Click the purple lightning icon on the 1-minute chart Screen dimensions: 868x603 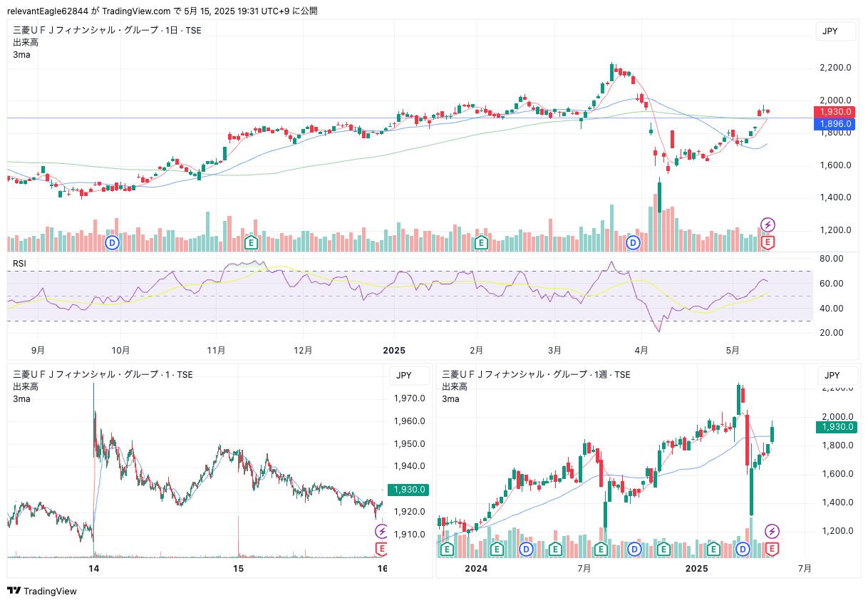(x=381, y=531)
